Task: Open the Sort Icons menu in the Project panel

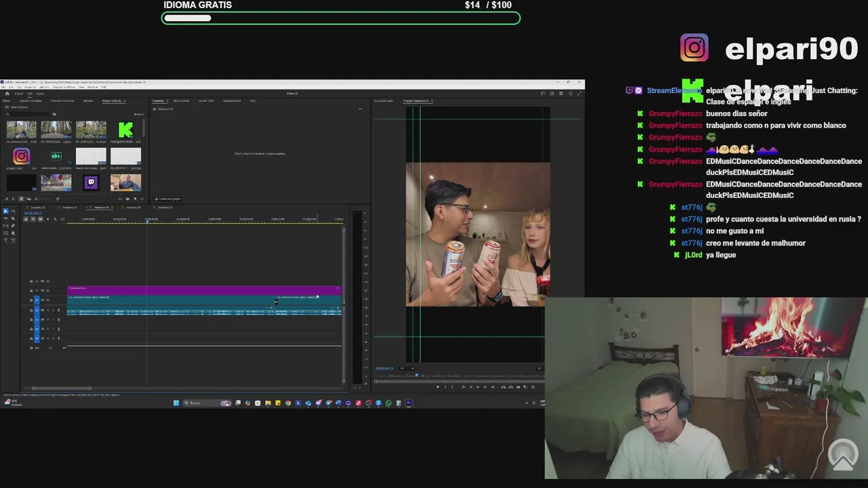Action: (x=58, y=199)
